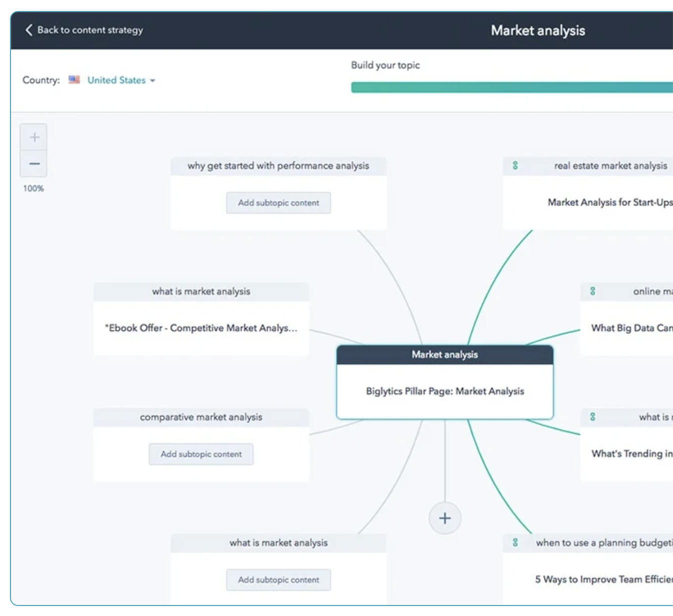Zoom in with the plus button
The height and width of the screenshot is (616, 673).
coord(34,137)
